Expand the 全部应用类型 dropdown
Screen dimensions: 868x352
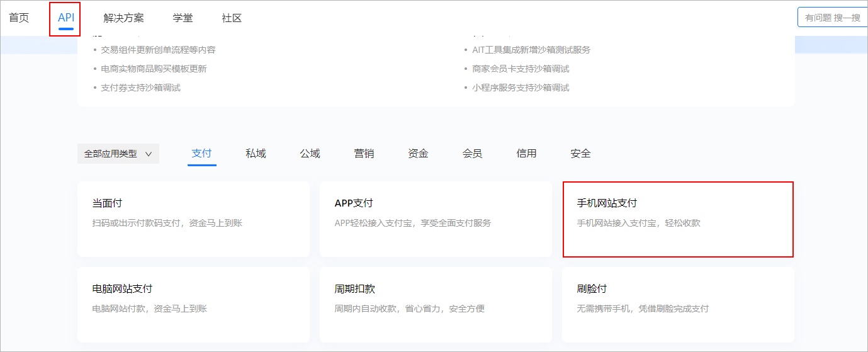point(118,154)
